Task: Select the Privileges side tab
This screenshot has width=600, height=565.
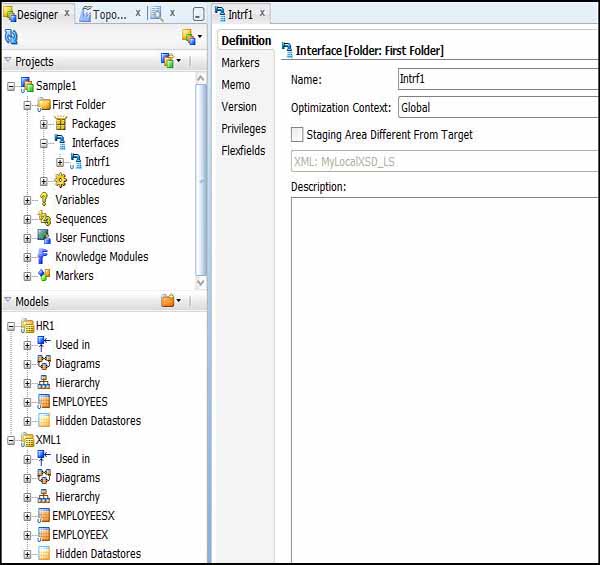Action: click(243, 129)
